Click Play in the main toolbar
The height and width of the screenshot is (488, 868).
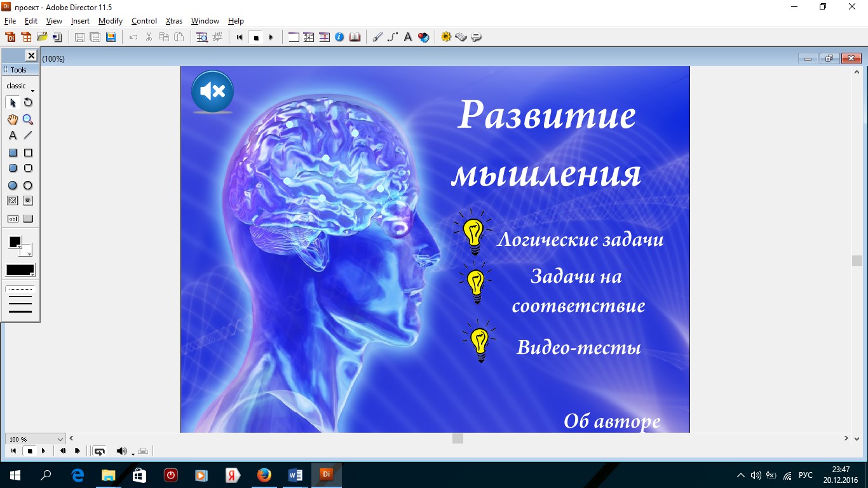point(271,37)
